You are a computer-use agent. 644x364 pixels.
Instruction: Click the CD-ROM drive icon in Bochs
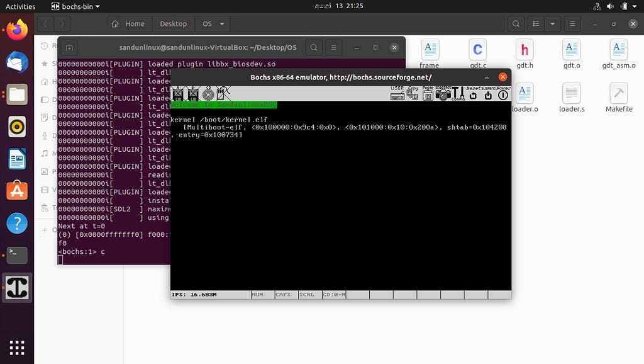point(208,94)
